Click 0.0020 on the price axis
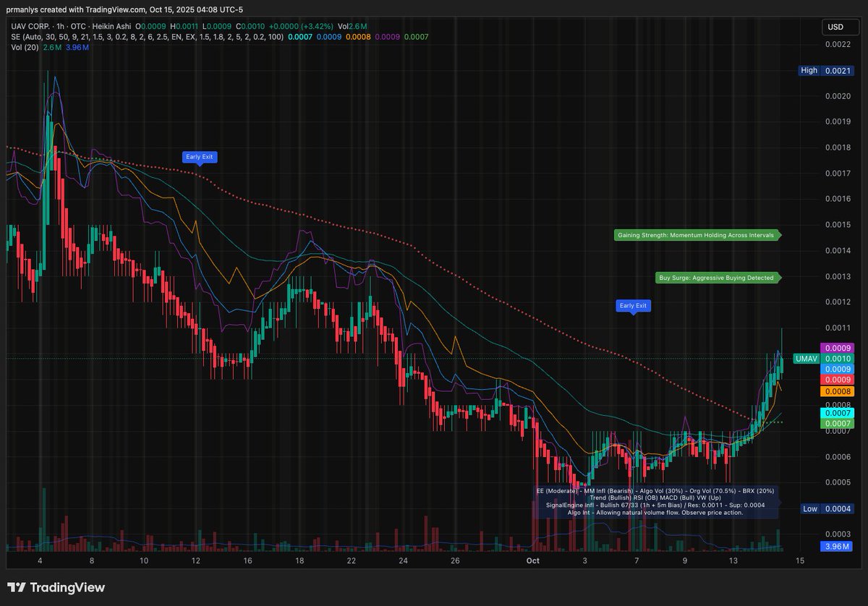868x606 pixels. point(837,95)
